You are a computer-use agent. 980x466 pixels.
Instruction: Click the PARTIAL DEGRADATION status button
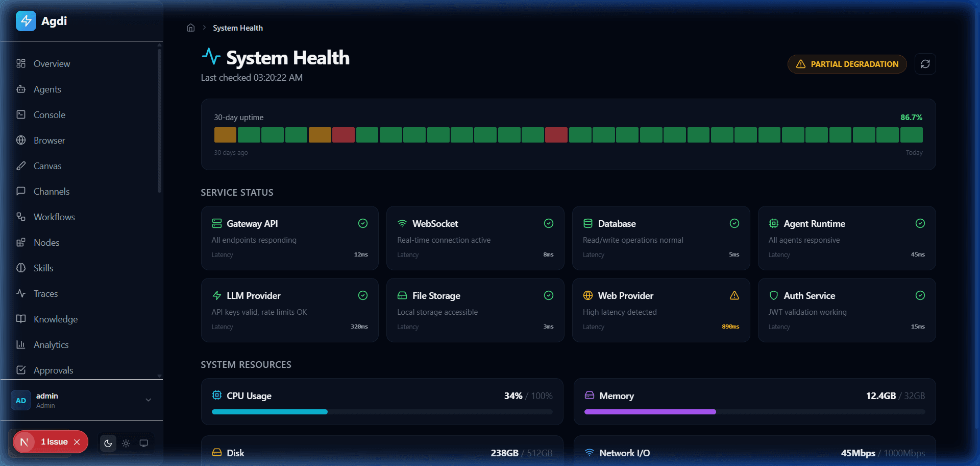coord(847,64)
